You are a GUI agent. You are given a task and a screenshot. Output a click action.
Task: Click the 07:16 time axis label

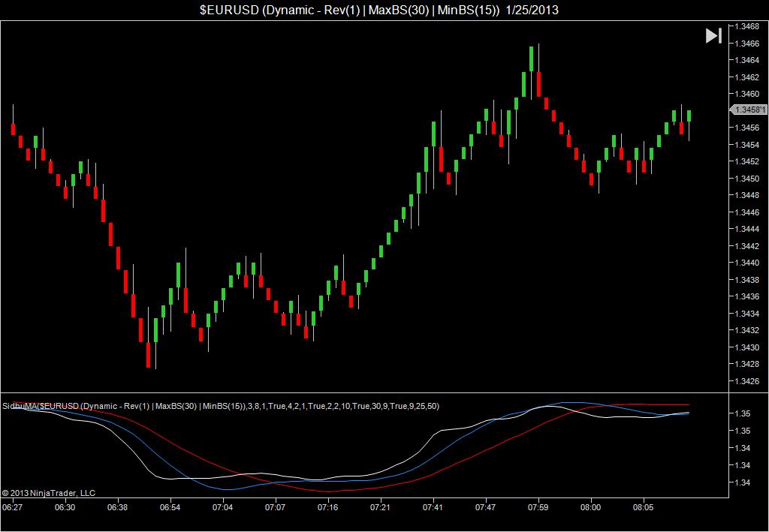(x=327, y=507)
